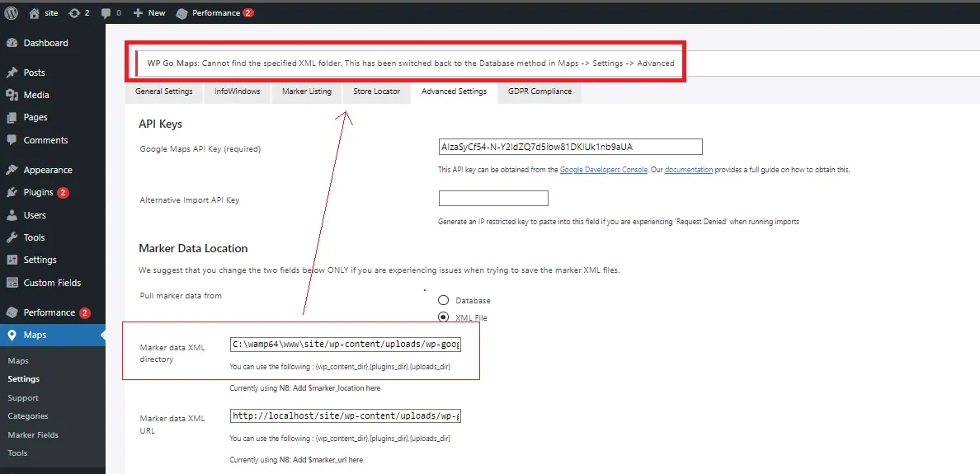980x474 pixels.
Task: Click the Plugins plug icon
Action: (x=12, y=192)
